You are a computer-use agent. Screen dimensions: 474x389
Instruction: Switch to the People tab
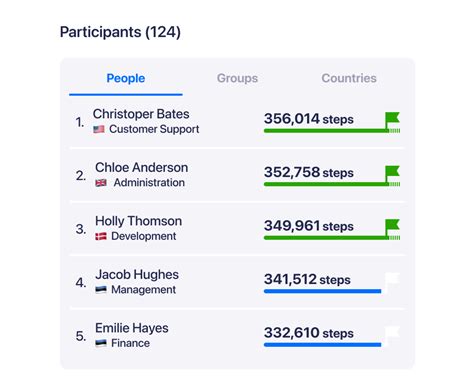[126, 78]
